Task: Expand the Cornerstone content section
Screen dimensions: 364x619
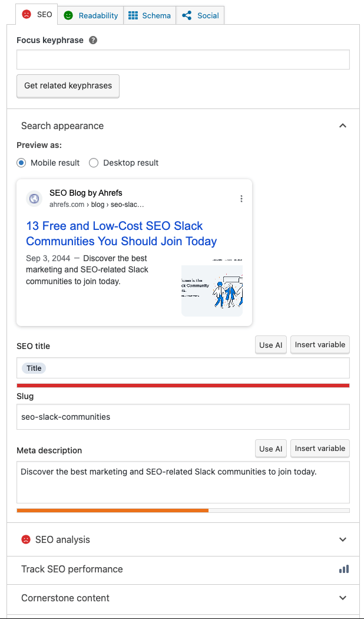Action: pyautogui.click(x=343, y=598)
